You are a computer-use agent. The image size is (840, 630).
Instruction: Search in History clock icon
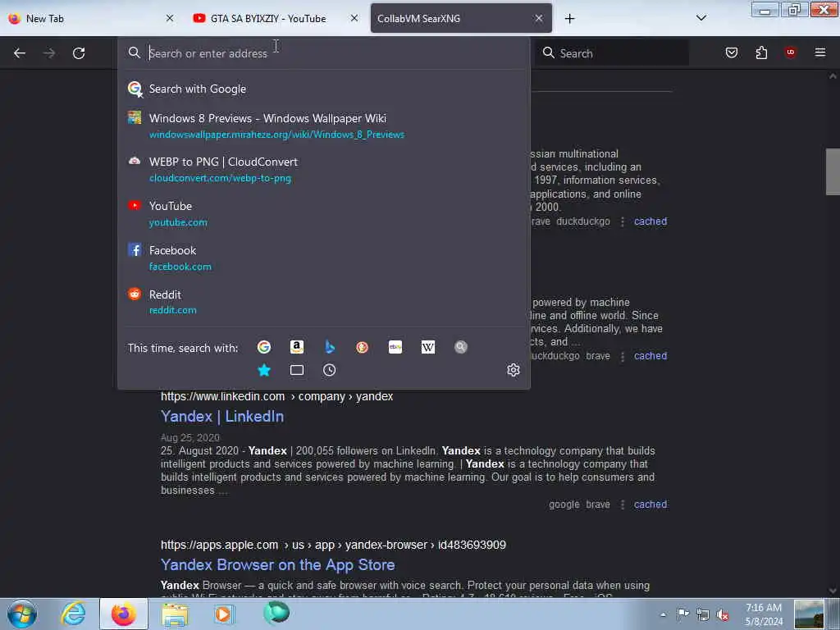click(330, 370)
